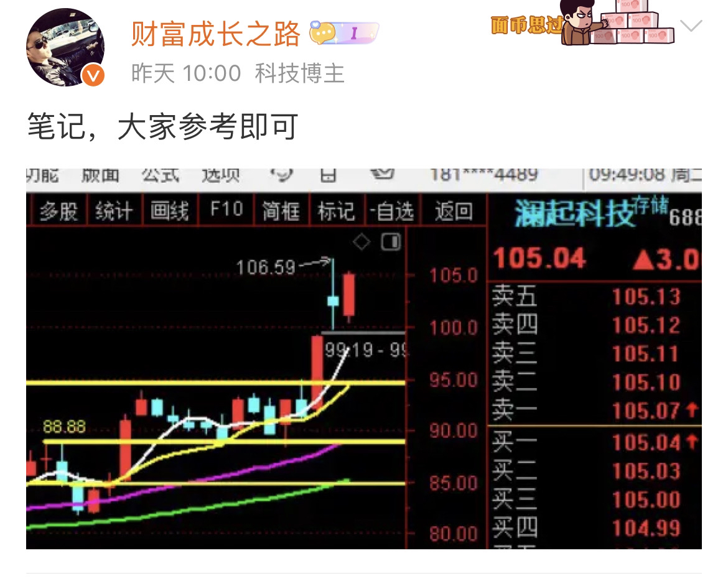Image resolution: width=728 pixels, height=581 pixels.
Task: Click the post text 笔记，大家参考即可
Action: pos(162,126)
